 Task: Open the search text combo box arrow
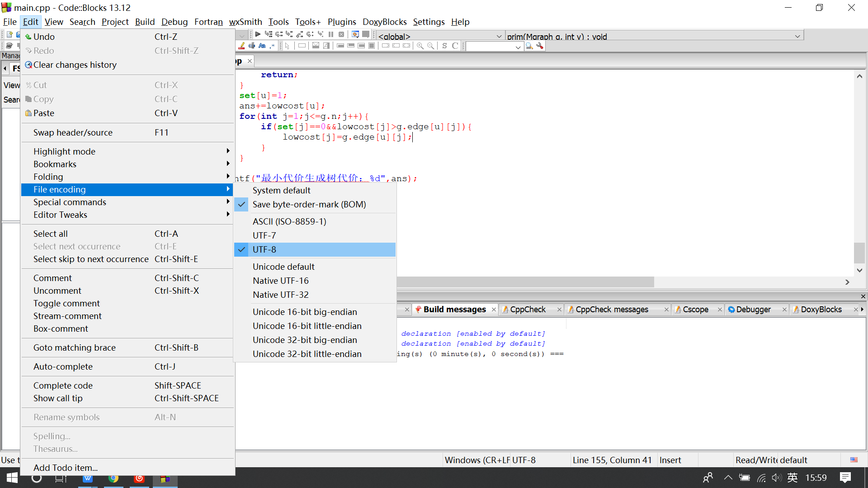518,47
